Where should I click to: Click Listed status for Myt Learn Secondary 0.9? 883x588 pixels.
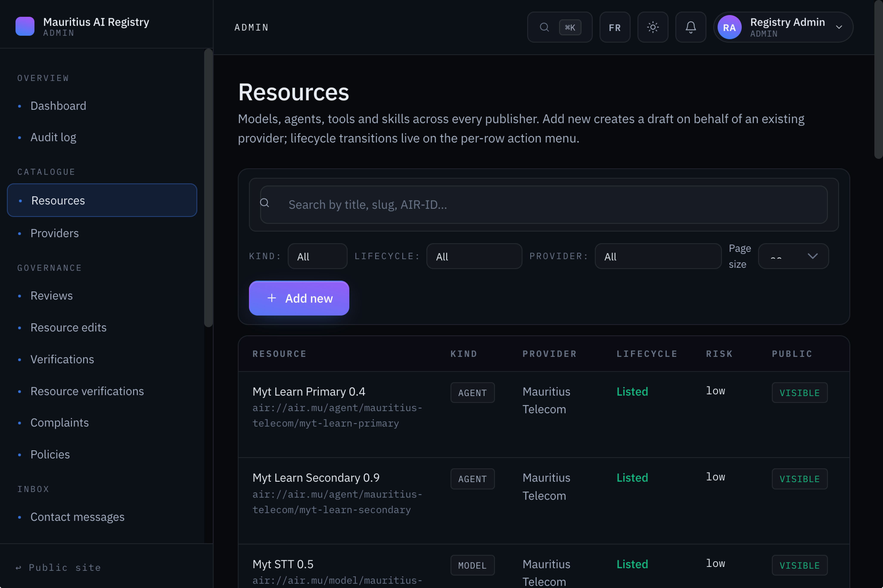pyautogui.click(x=632, y=478)
